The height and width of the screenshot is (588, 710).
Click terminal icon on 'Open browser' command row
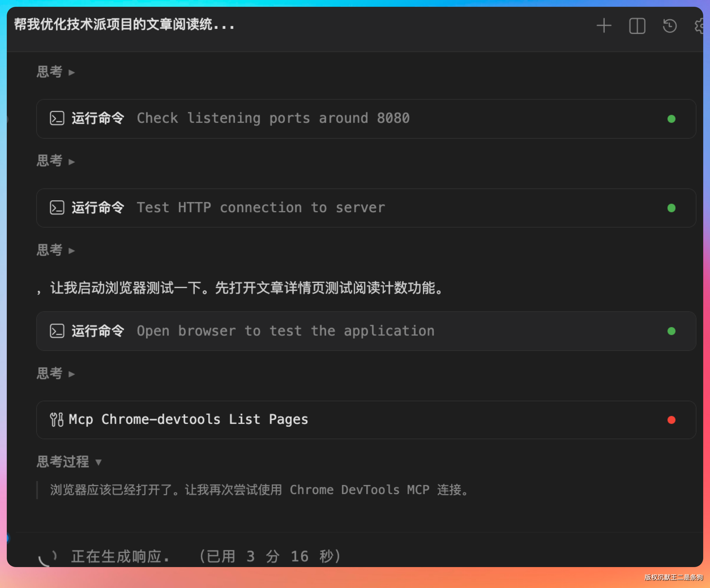(x=57, y=331)
